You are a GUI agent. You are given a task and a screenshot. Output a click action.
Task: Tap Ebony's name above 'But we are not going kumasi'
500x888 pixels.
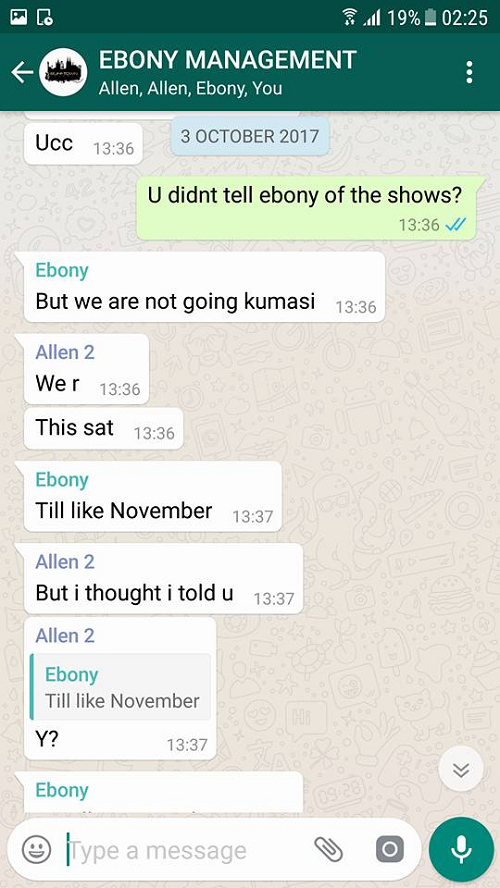(x=62, y=270)
